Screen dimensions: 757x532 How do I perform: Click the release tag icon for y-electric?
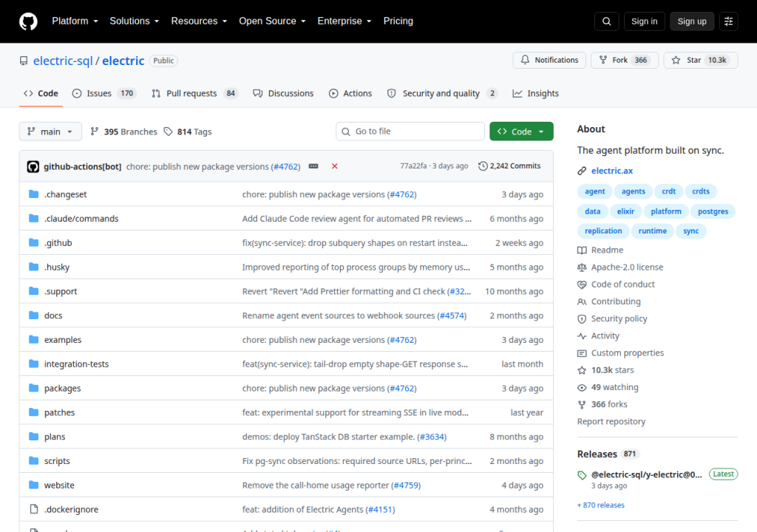582,475
